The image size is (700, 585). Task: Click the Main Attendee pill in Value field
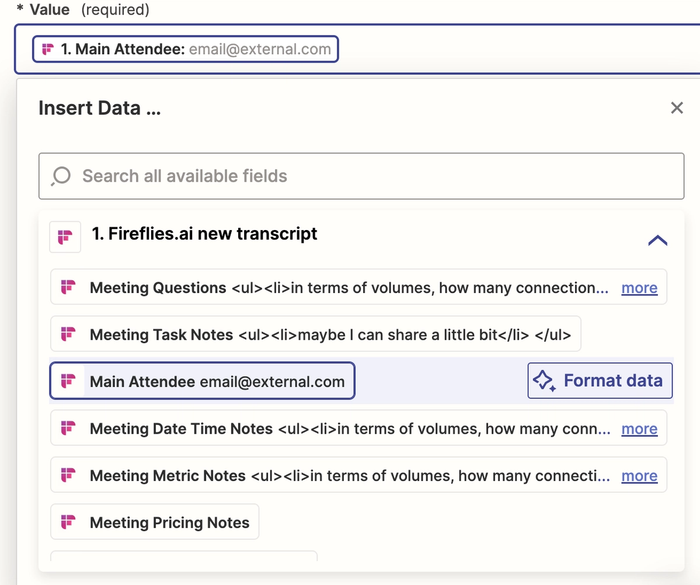[185, 49]
